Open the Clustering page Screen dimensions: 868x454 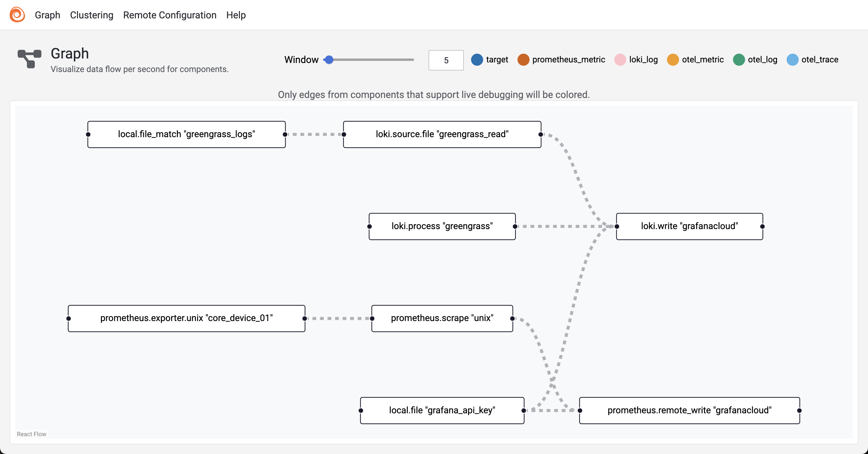pyautogui.click(x=92, y=15)
